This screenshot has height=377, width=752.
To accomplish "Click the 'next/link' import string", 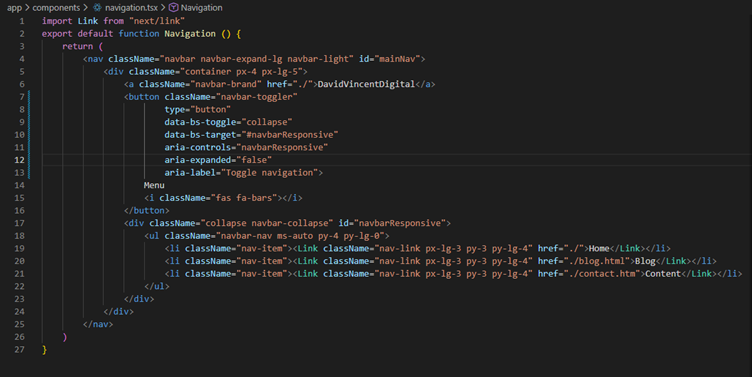I will point(157,21).
